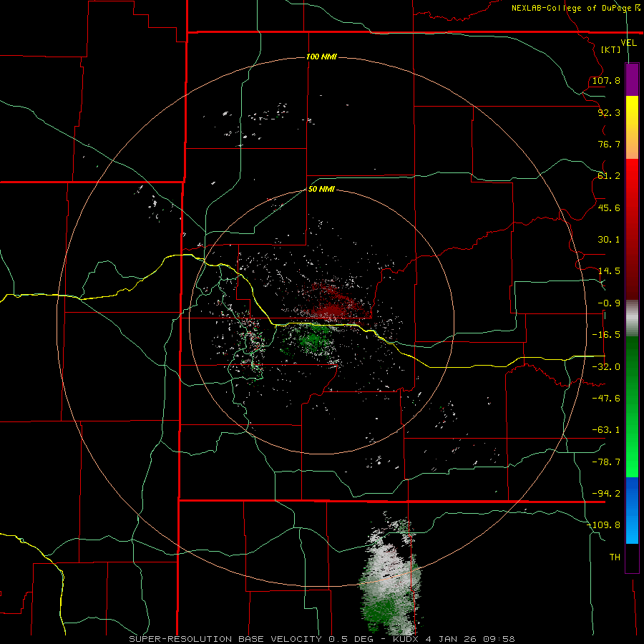The image size is (644, 644).
Task: Click the -78.7 velocity scale value
Action: click(606, 462)
